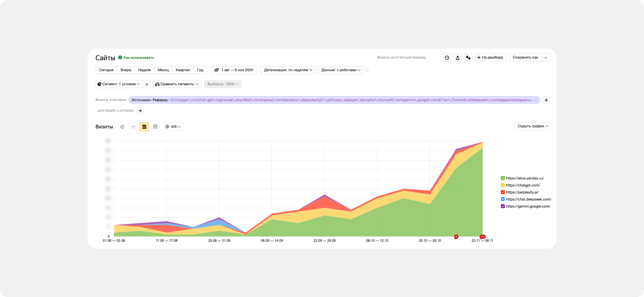Add a people condition with plus icon
644x297 pixels.
(140, 111)
